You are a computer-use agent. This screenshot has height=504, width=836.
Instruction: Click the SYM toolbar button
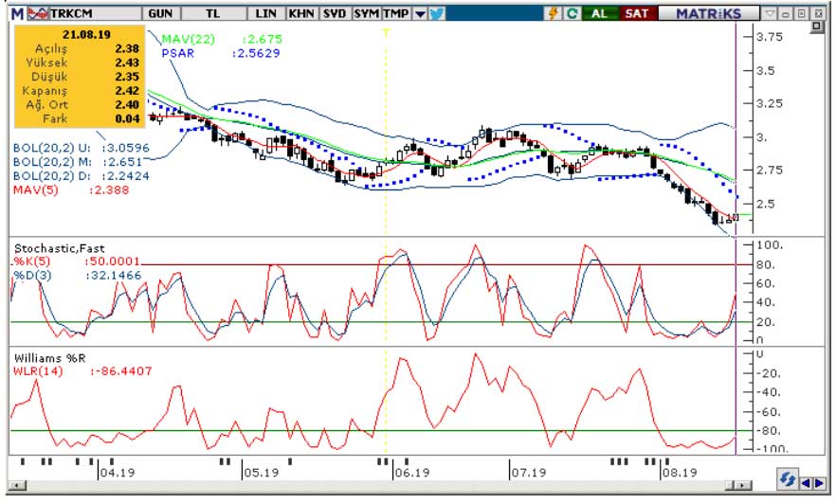click(367, 13)
